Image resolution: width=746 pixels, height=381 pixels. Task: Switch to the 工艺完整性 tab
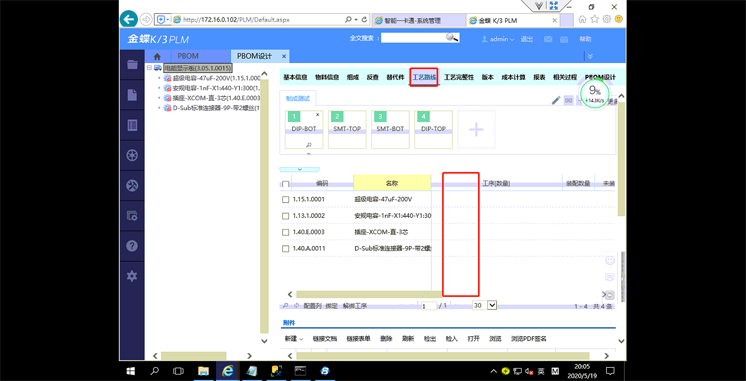point(459,77)
